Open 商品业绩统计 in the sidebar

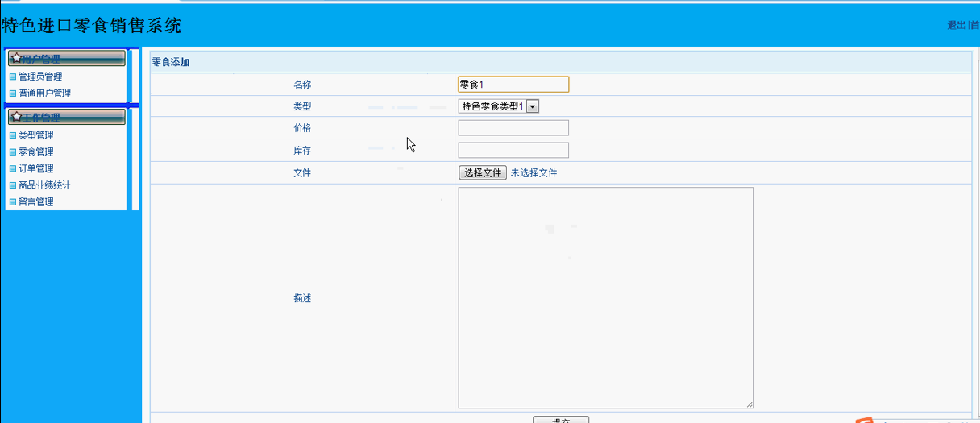44,185
